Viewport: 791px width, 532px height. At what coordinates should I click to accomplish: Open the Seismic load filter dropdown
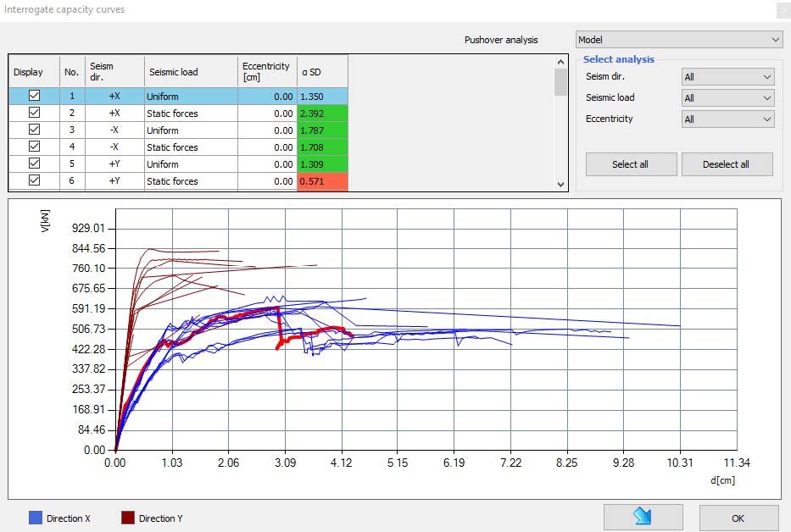point(727,97)
